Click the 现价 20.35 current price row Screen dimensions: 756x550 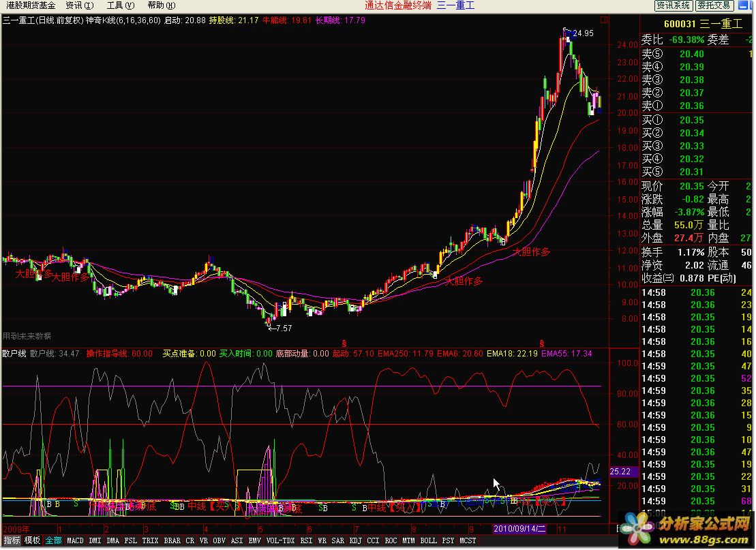673,186
